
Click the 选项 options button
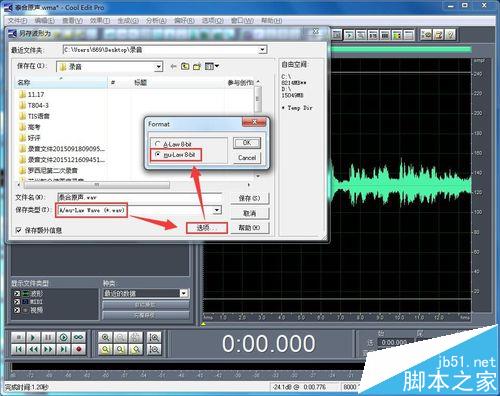tap(207, 228)
